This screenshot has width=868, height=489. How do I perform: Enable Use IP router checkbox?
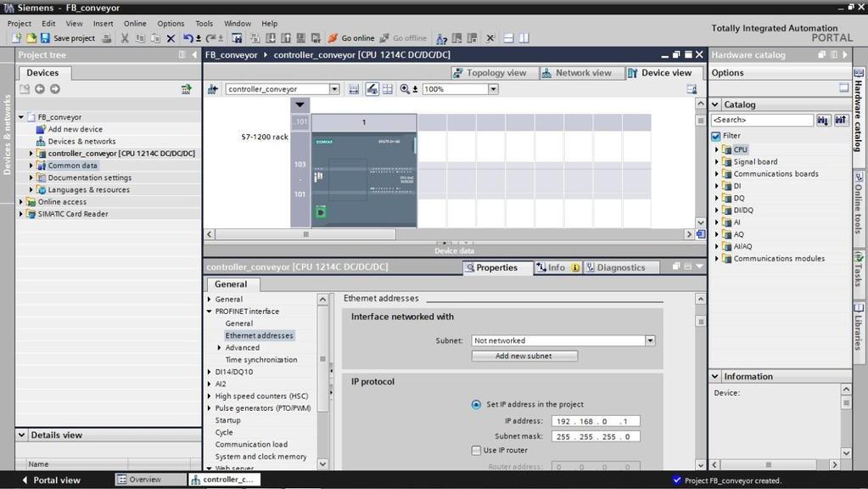point(476,450)
